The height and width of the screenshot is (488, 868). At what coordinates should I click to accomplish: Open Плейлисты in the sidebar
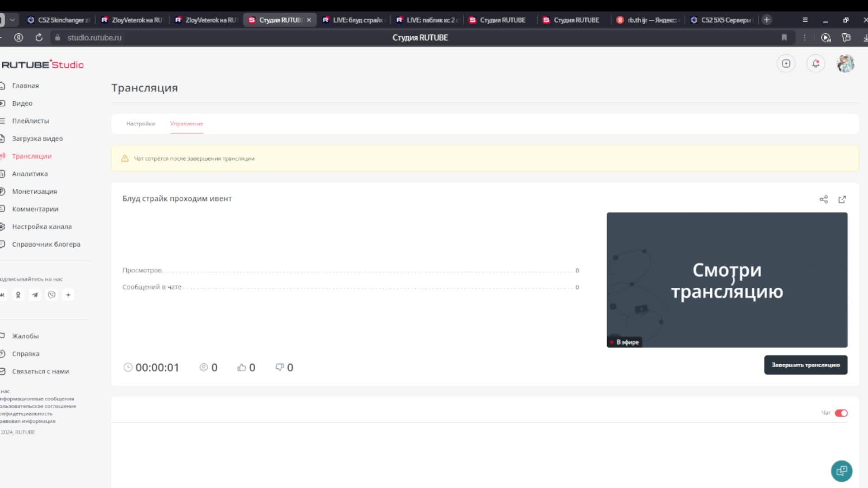(30, 121)
